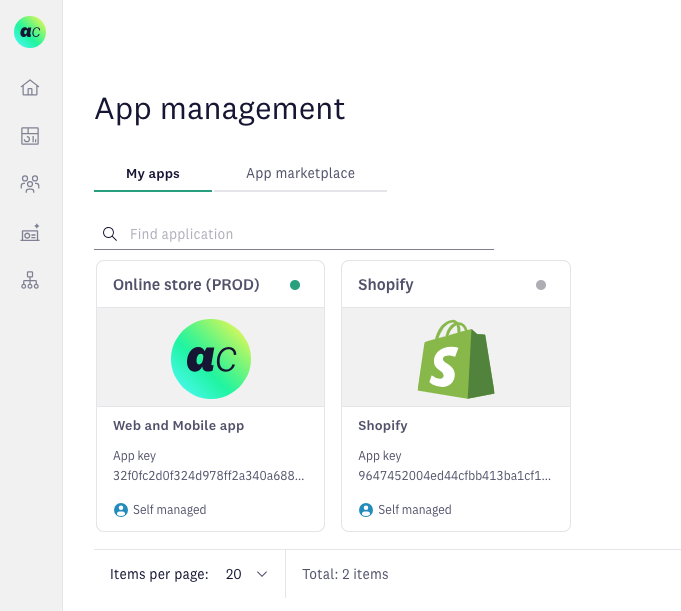Screen dimensions: 681x611
Task: Open the Home icon in sidebar
Action: tap(30, 88)
